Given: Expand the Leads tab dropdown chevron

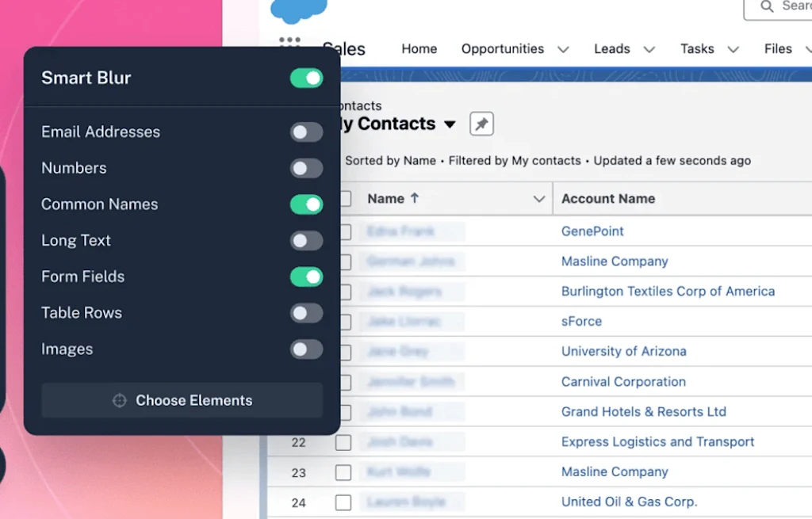Looking at the screenshot, I should click(649, 50).
